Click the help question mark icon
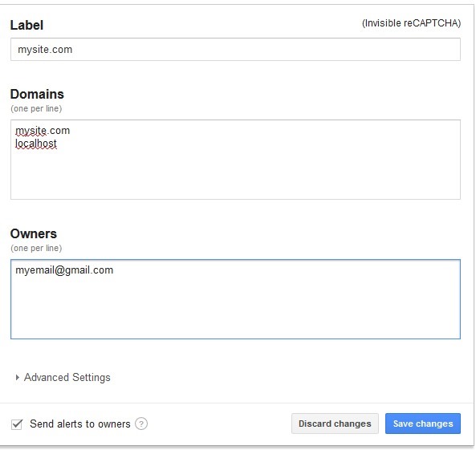Image resolution: width=476 pixels, height=450 pixels. (x=141, y=424)
